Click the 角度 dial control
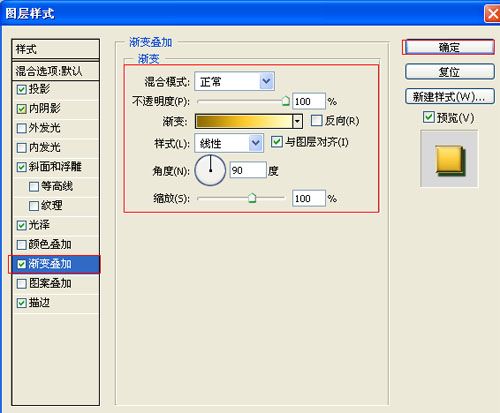 pyautogui.click(x=210, y=170)
